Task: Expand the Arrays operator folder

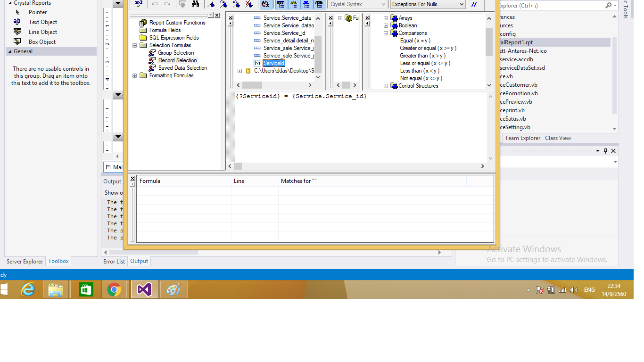Action: click(x=386, y=18)
